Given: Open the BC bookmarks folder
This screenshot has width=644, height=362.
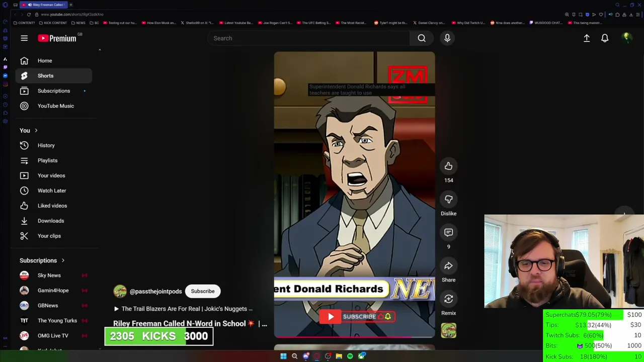Looking at the screenshot, I should (95, 23).
